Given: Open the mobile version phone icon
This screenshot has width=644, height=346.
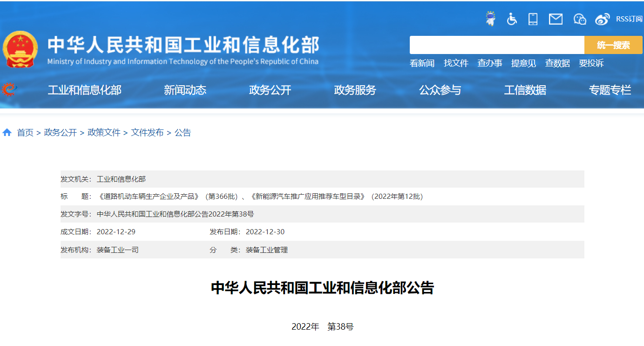Looking at the screenshot, I should pos(533,19).
